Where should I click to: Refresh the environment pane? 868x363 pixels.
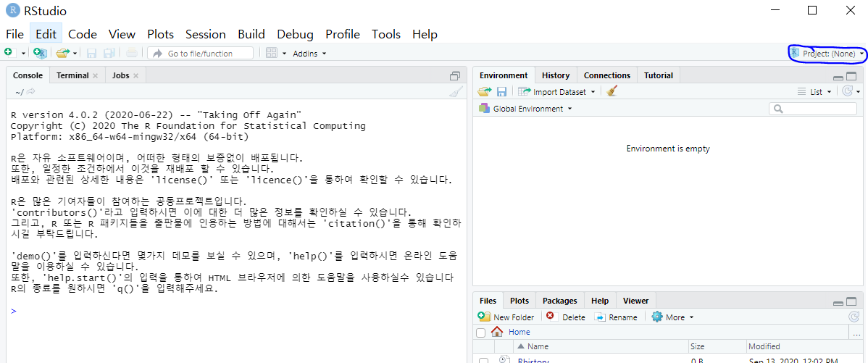(847, 91)
